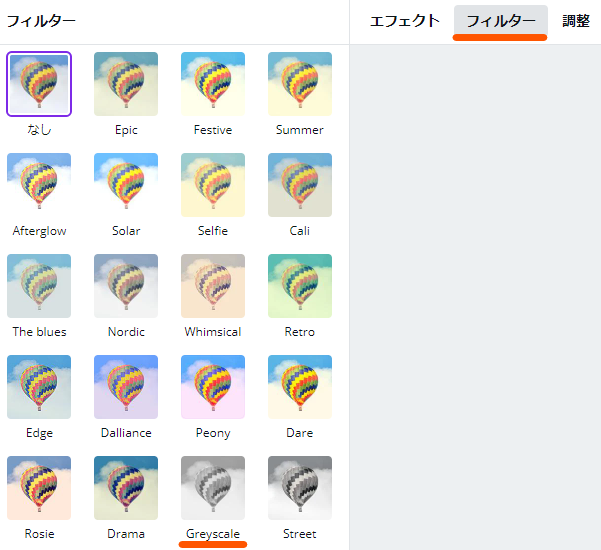Choose the Street filter thumbnail
Image resolution: width=601 pixels, height=550 pixels.
coord(300,488)
